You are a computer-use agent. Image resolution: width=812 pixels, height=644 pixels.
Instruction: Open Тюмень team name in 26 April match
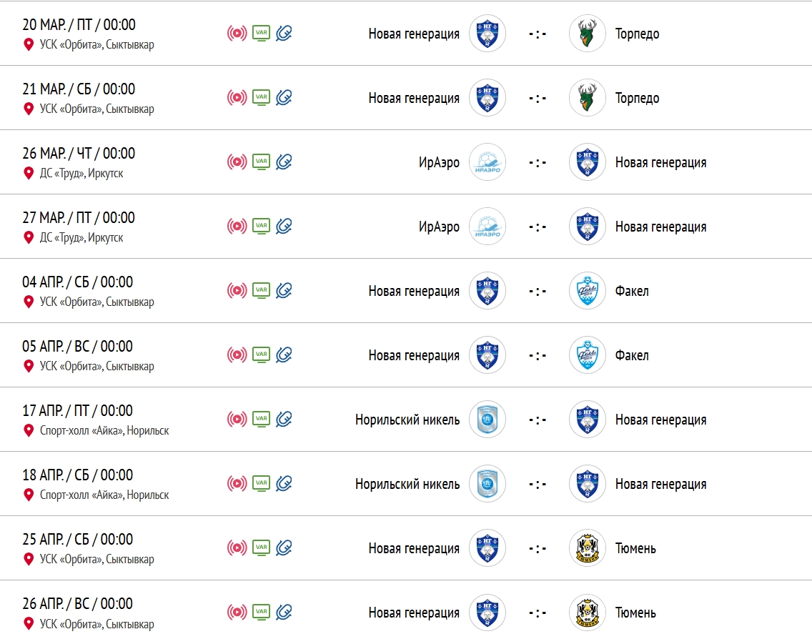635,613
